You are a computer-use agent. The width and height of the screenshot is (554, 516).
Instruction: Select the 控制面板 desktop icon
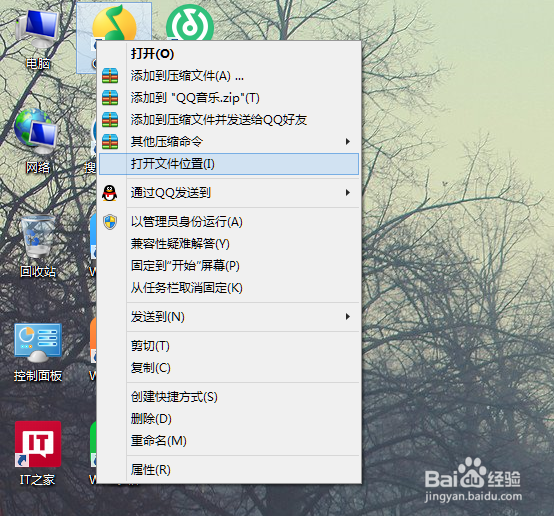tap(37, 352)
